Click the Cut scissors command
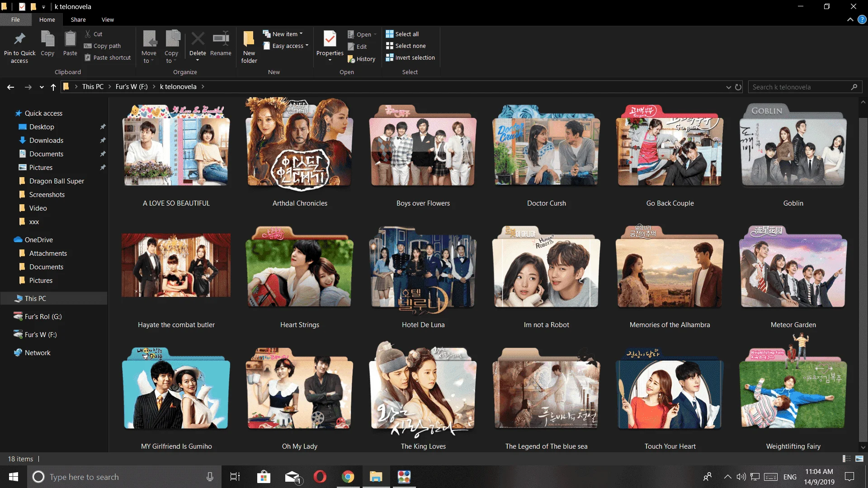 pos(94,34)
